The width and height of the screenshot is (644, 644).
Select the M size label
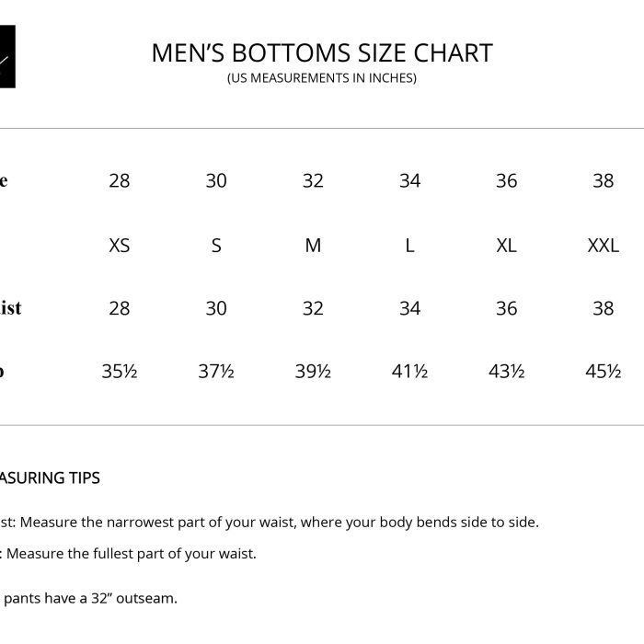tap(313, 246)
